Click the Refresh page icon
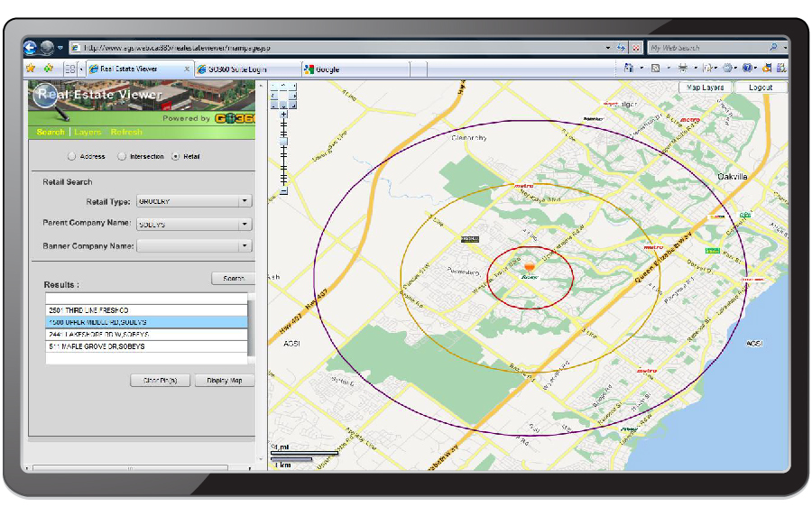The image size is (812, 516). click(x=622, y=48)
